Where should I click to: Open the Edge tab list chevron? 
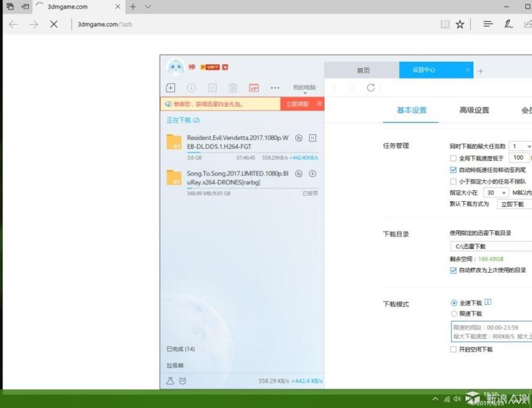pos(148,7)
